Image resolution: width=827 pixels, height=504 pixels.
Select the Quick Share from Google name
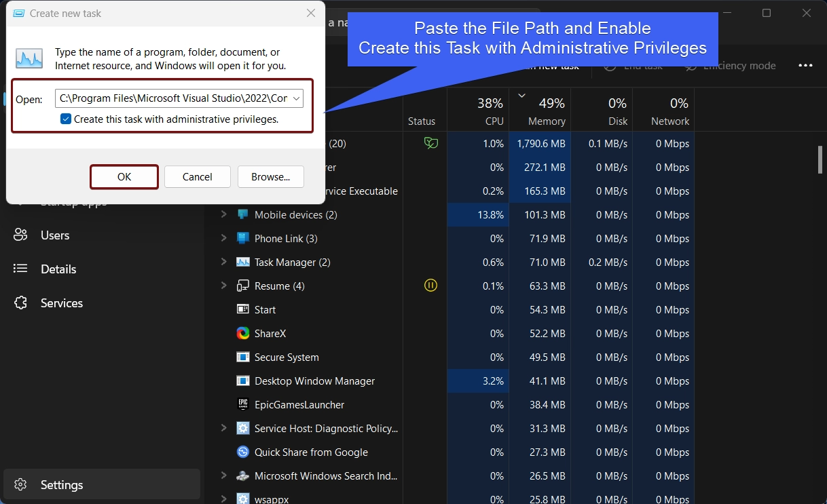coord(311,452)
